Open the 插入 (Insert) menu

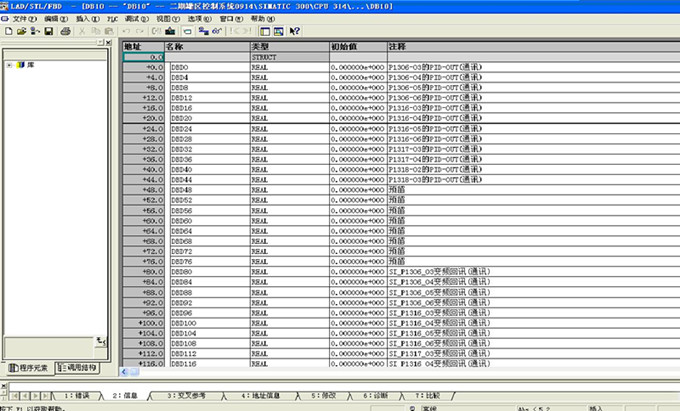(88, 19)
